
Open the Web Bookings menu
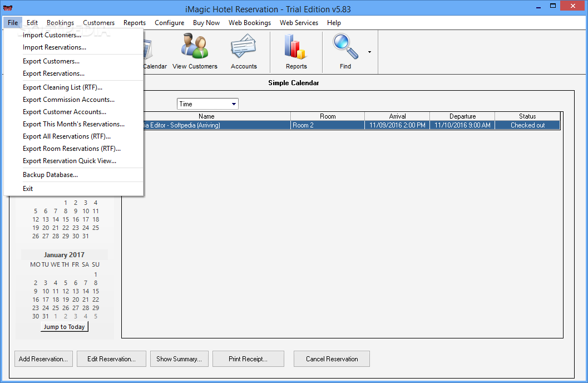pos(250,22)
